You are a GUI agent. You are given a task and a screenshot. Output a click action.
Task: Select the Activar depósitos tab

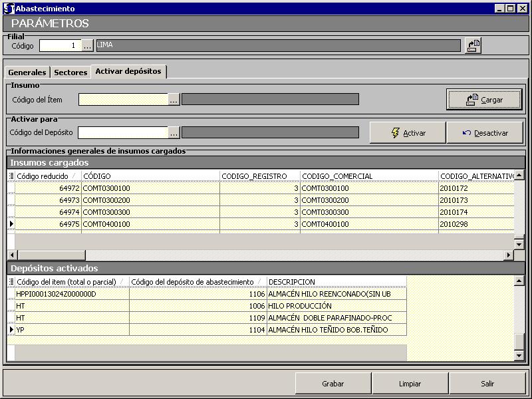pos(128,71)
